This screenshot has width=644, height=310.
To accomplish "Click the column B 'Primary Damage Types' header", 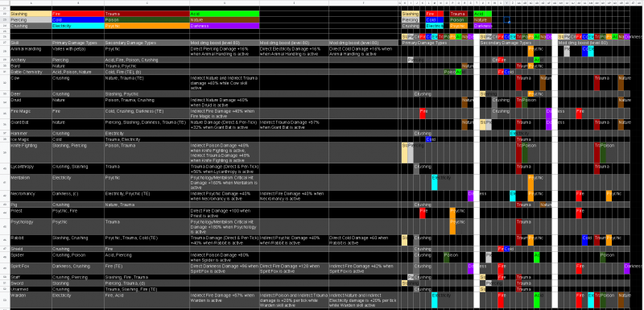I will [x=78, y=43].
